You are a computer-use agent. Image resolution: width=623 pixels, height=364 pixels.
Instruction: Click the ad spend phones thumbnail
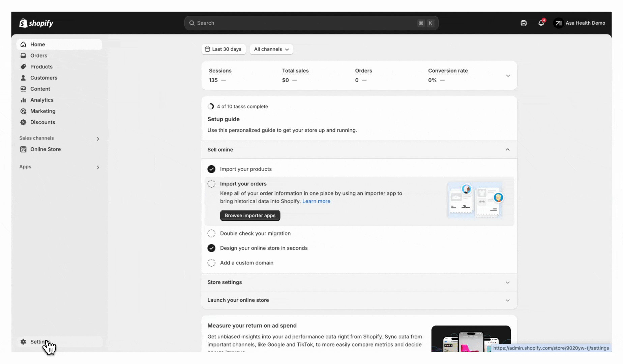(x=471, y=339)
